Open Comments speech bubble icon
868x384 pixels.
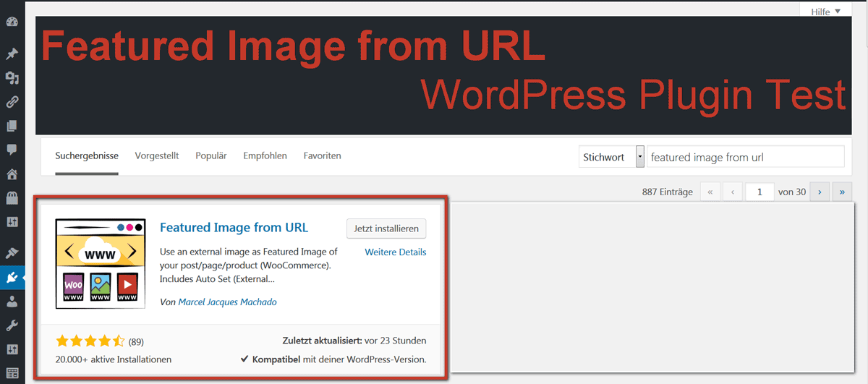12,150
